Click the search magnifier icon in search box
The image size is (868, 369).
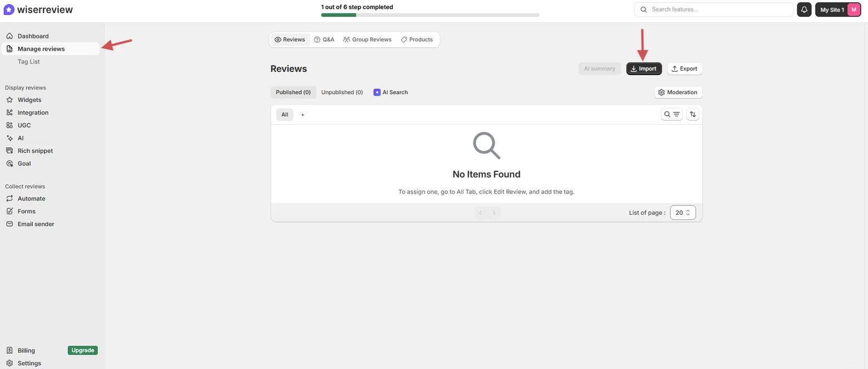[644, 9]
